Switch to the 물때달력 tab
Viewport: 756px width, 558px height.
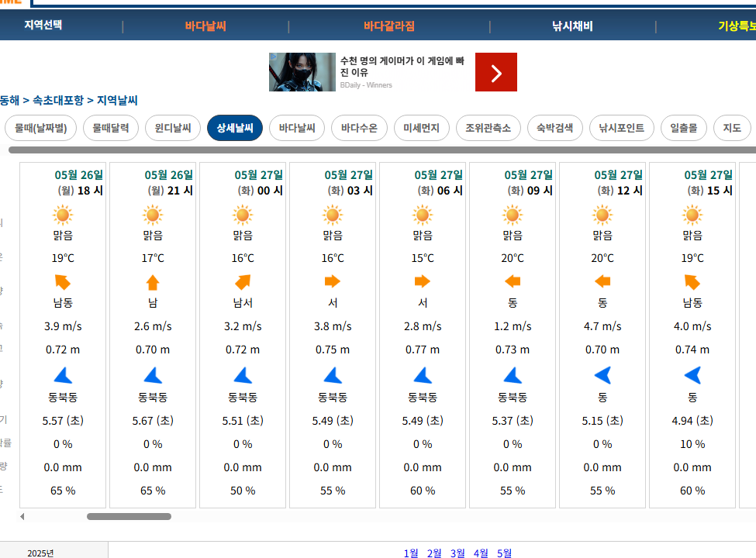click(x=110, y=128)
